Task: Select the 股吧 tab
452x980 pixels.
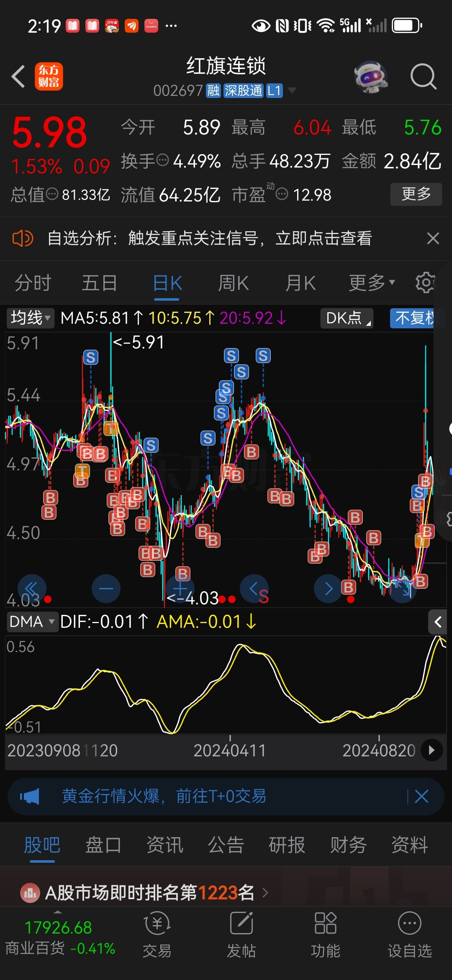Action: point(42,845)
